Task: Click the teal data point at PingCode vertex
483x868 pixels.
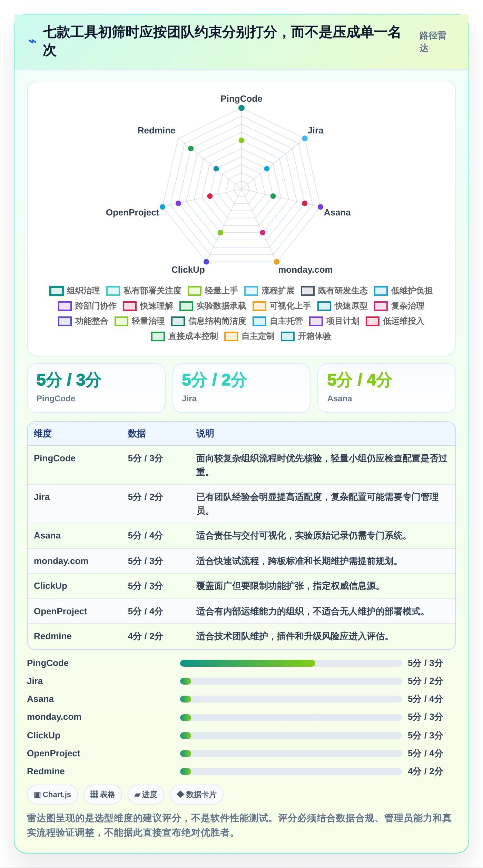Action: coord(241,108)
